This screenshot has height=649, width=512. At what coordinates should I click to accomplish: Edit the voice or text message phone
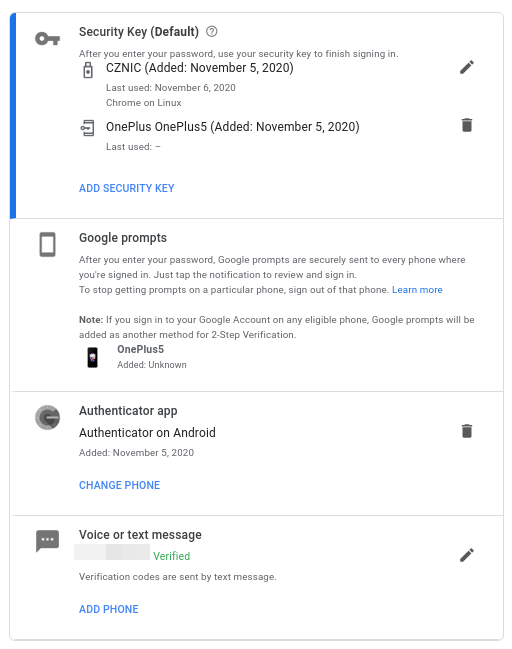pyautogui.click(x=467, y=555)
